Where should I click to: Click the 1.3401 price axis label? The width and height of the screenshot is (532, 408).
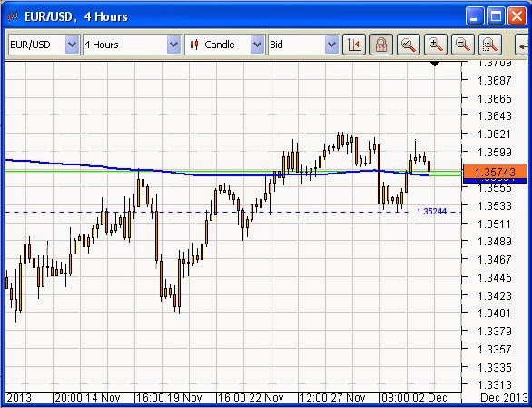[494, 313]
